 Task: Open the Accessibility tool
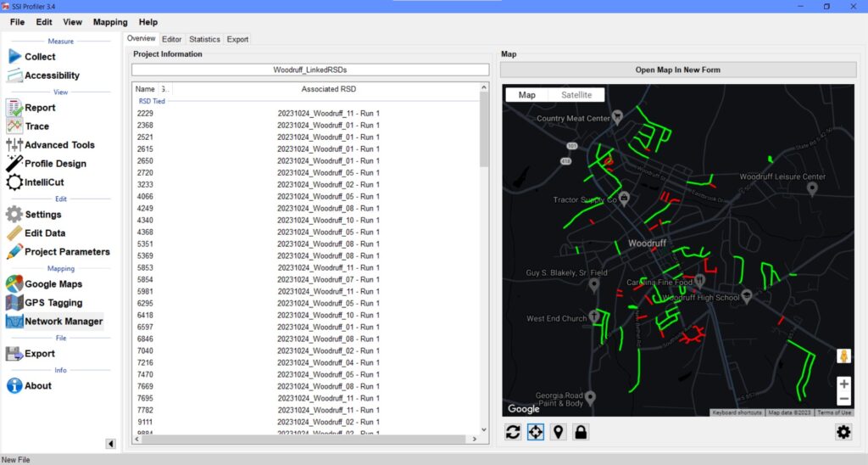tap(44, 76)
